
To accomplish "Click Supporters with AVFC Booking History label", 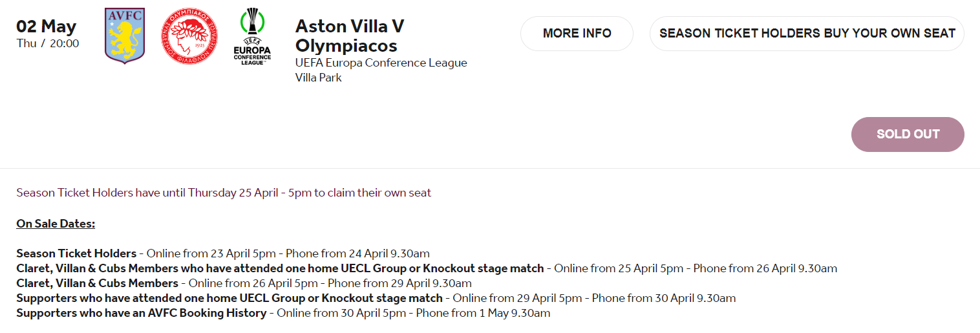I will click(141, 313).
